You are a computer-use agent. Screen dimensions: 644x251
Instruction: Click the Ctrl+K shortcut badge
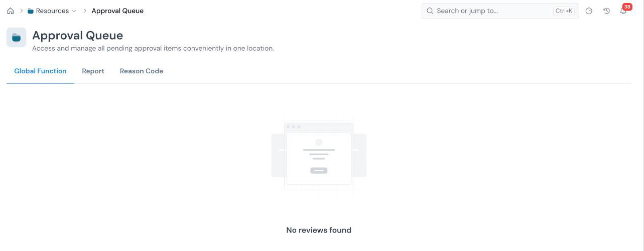(x=564, y=11)
